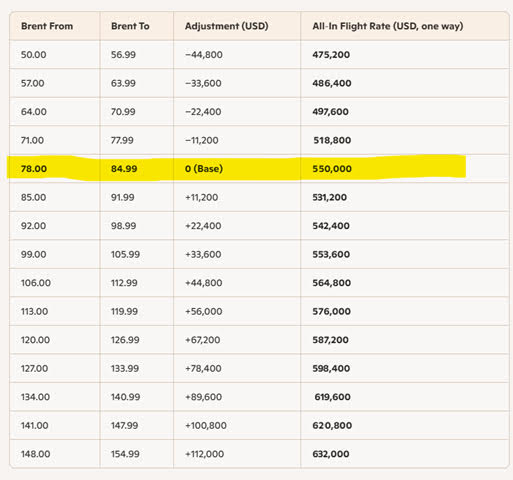Screen dimensions: 513x480
Task: Select the Brent From value 85.00
Action: click(x=33, y=197)
